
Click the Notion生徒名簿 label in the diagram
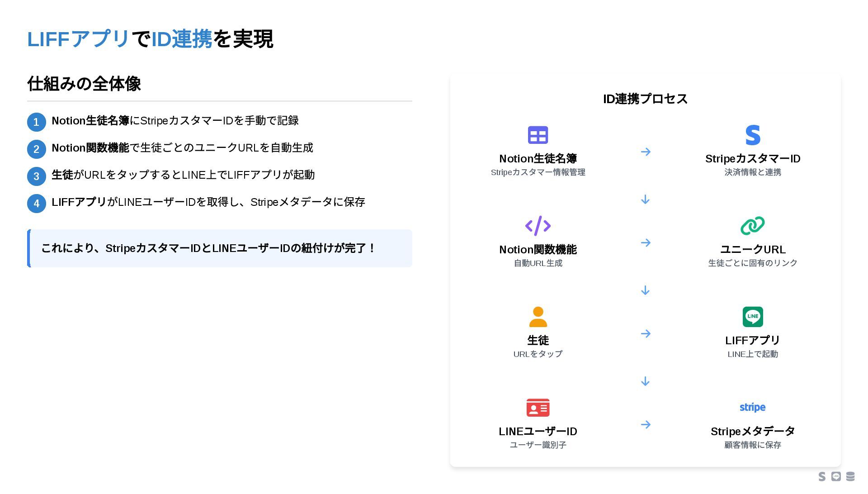pos(538,159)
